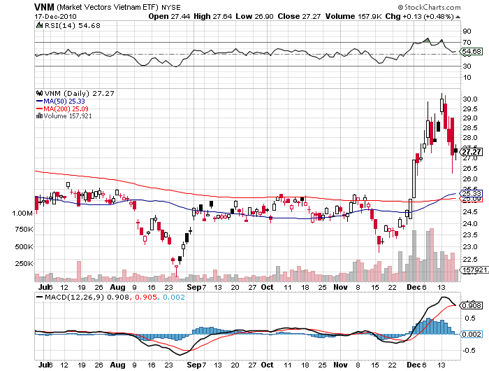Click the 25.33 MA value tag on price axis

(x=471, y=193)
